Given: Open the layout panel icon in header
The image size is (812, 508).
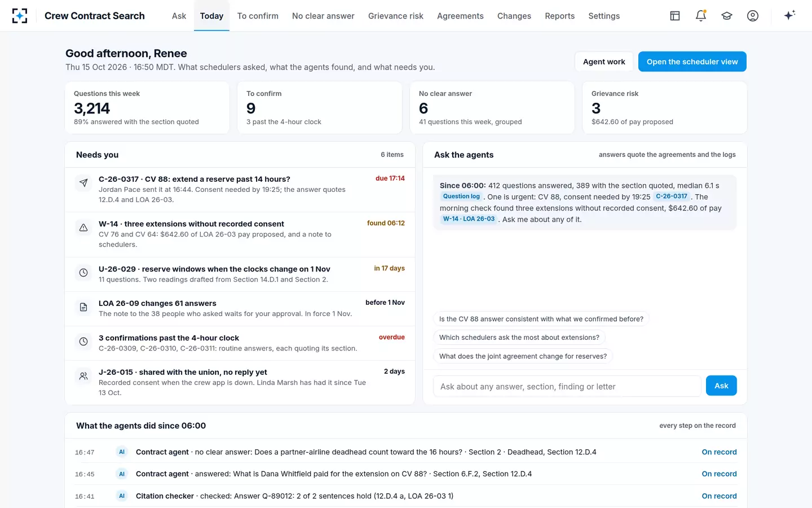Looking at the screenshot, I should click(675, 16).
